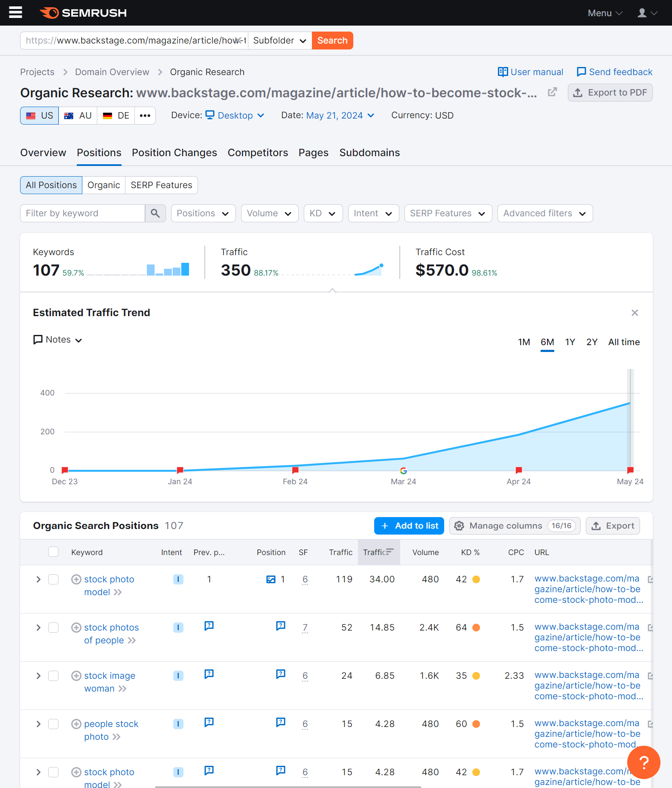
Task: Click SERP feature icon in stock photos of people position
Action: pyautogui.click(x=281, y=626)
